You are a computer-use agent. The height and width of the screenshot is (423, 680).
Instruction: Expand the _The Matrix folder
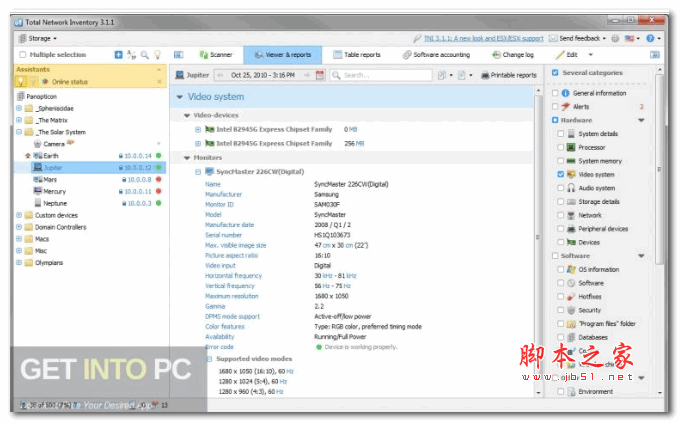tap(19, 120)
